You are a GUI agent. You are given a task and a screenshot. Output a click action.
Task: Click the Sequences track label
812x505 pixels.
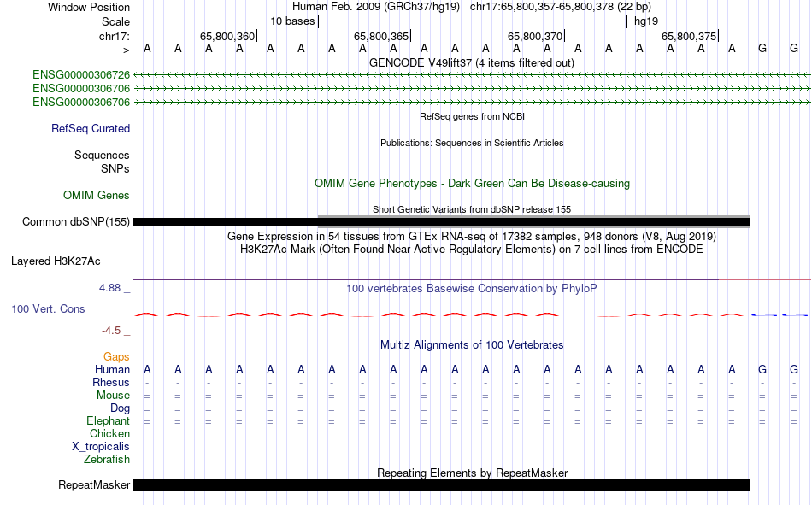point(102,155)
